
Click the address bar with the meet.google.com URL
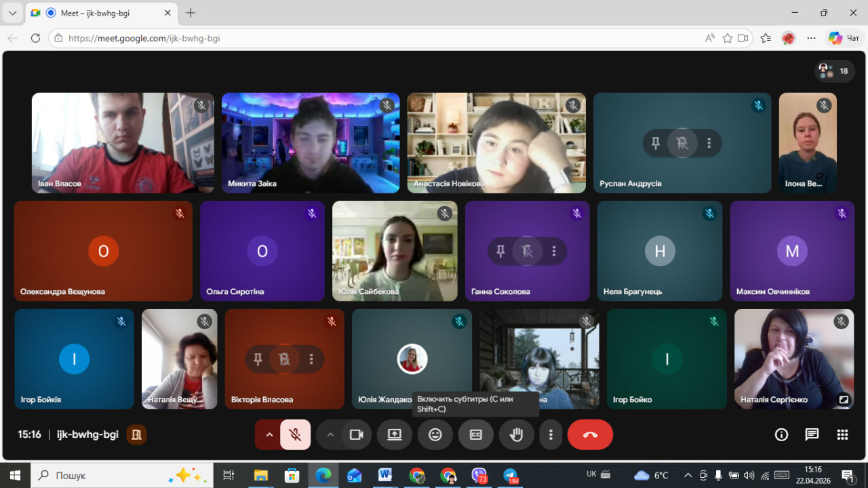[x=380, y=38]
